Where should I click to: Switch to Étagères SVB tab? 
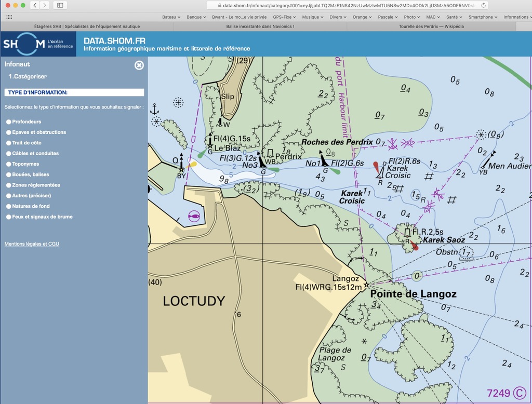pos(87,26)
